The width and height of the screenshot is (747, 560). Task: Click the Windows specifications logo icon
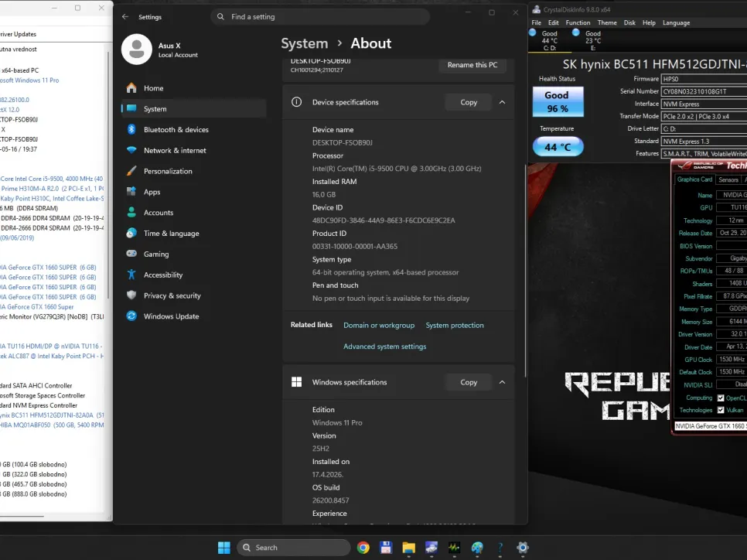[296, 382]
